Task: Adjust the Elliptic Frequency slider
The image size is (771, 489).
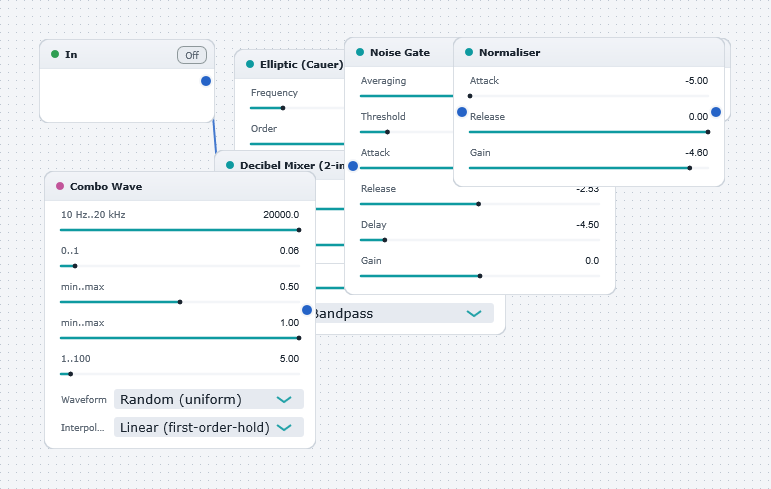Action: coord(297,108)
